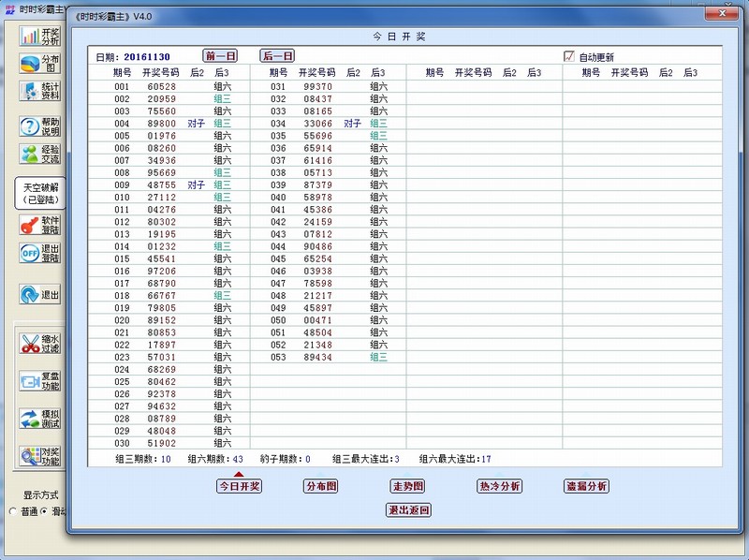Image resolution: width=749 pixels, height=560 pixels.
Task: Switch to the 走势图 trend view
Action: click(x=407, y=486)
